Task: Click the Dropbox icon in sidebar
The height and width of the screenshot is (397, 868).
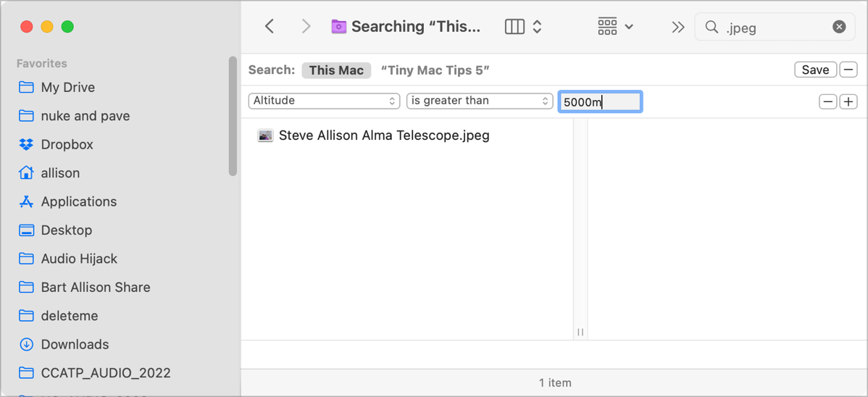Action: pyautogui.click(x=27, y=144)
